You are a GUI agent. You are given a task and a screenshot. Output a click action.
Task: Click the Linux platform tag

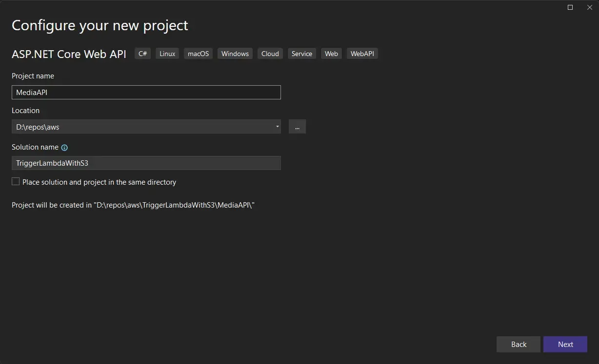coord(167,54)
